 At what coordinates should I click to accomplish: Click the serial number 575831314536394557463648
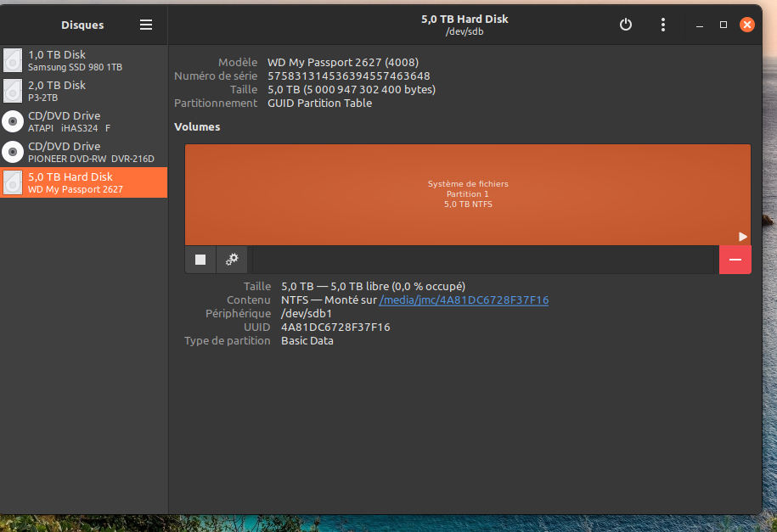(x=349, y=76)
